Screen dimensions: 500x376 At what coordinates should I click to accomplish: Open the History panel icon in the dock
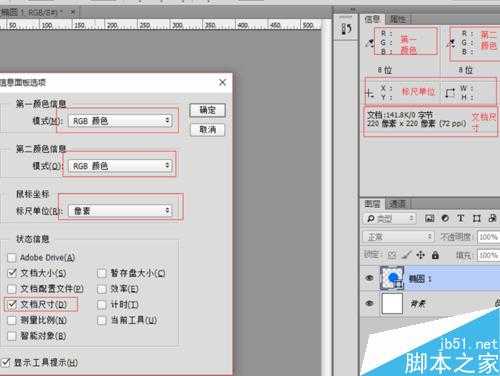pos(346,29)
